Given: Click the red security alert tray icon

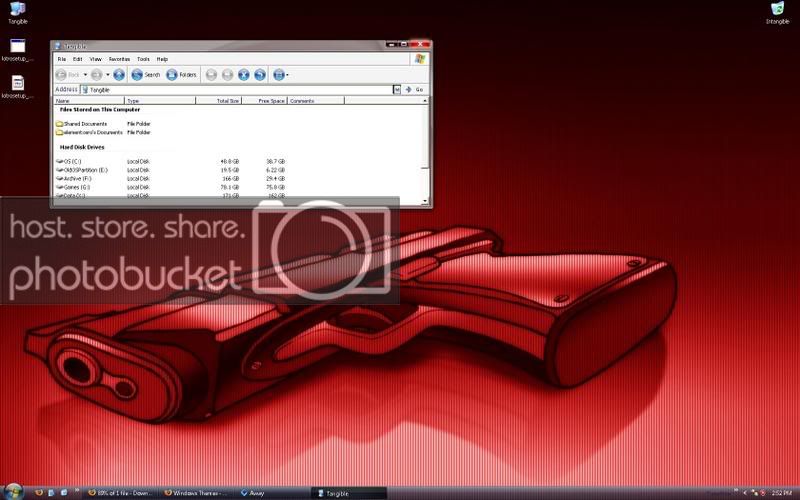Looking at the screenshot, I should point(763,493).
